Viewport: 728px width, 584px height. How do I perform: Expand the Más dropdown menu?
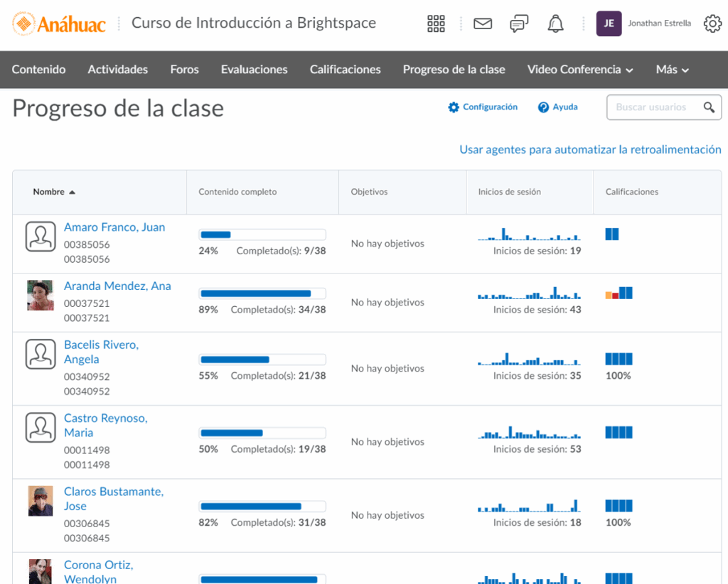click(x=673, y=70)
